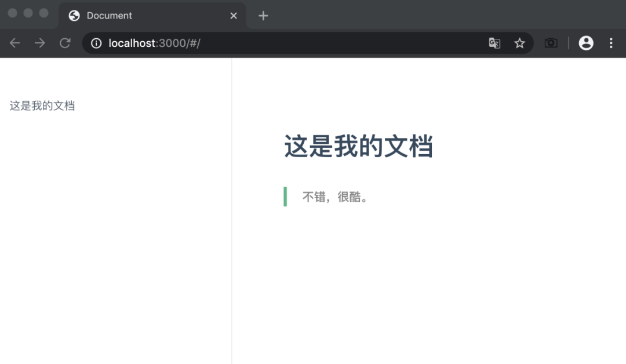Image resolution: width=626 pixels, height=364 pixels.
Task: Open the Chrome three-dot menu
Action: coord(611,43)
